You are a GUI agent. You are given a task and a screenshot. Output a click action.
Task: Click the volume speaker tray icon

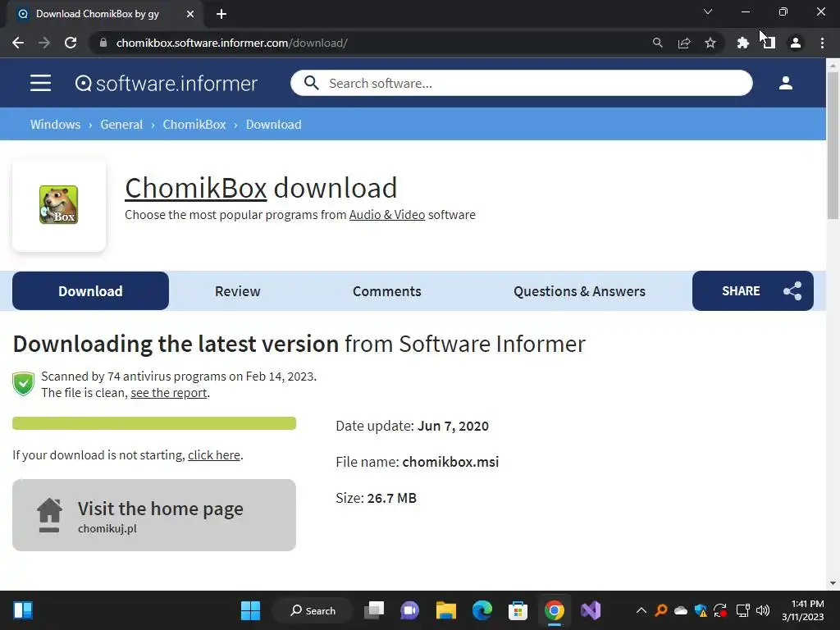(762, 610)
